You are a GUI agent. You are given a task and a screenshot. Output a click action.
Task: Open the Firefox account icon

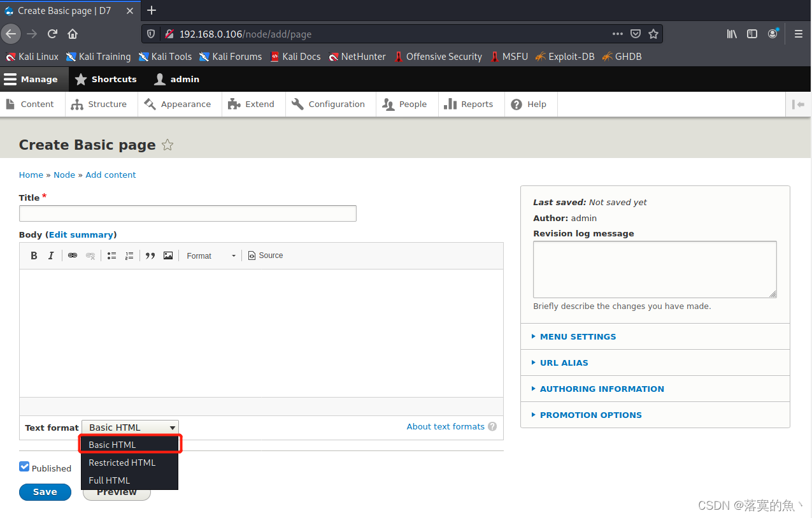[x=773, y=34]
